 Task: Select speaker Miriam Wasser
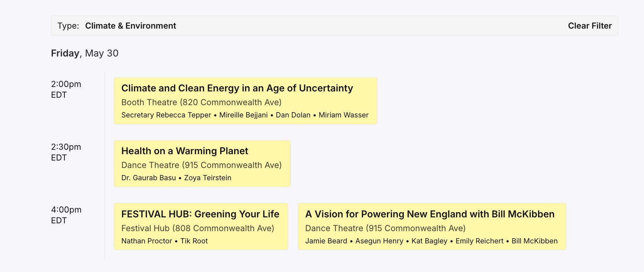(343, 115)
